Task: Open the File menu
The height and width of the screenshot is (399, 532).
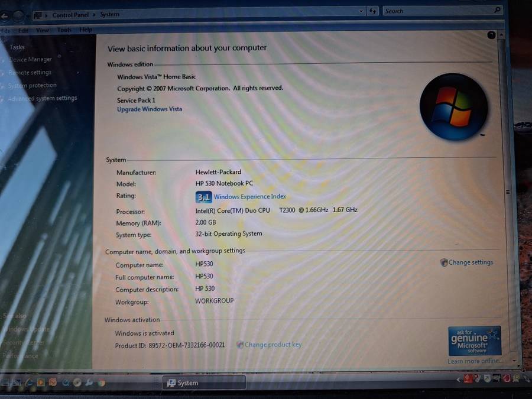Action: 5,30
